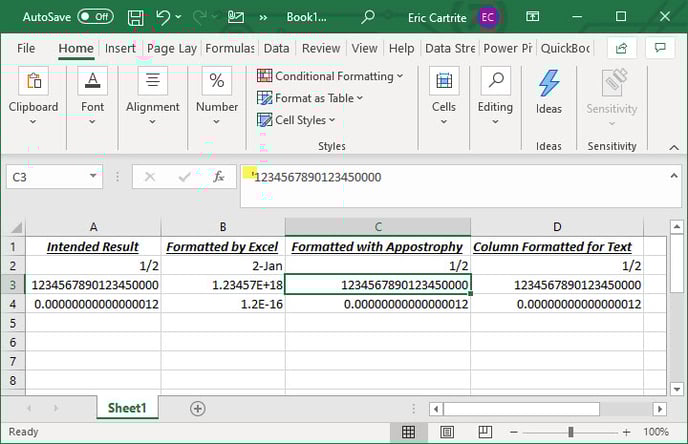Open the Data Streamer tab

[450, 48]
